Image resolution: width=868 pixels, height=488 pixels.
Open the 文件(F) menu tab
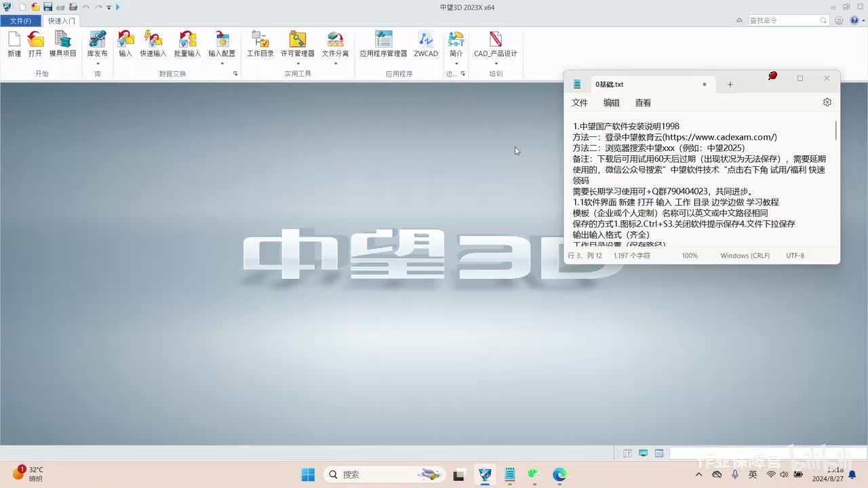pyautogui.click(x=20, y=21)
